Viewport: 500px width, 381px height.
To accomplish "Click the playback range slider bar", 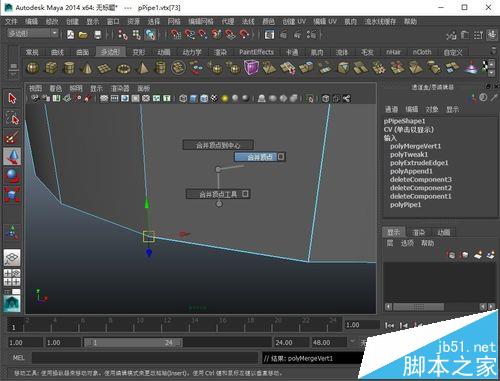I will 133,342.
